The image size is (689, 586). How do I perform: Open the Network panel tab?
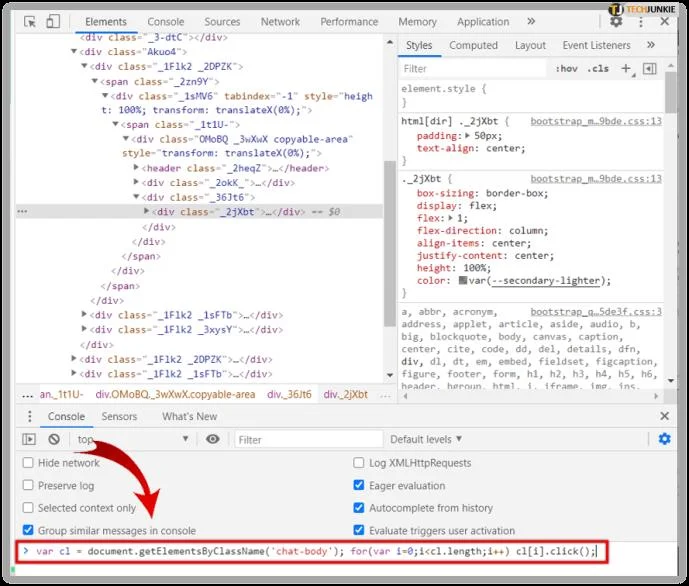pyautogui.click(x=280, y=22)
